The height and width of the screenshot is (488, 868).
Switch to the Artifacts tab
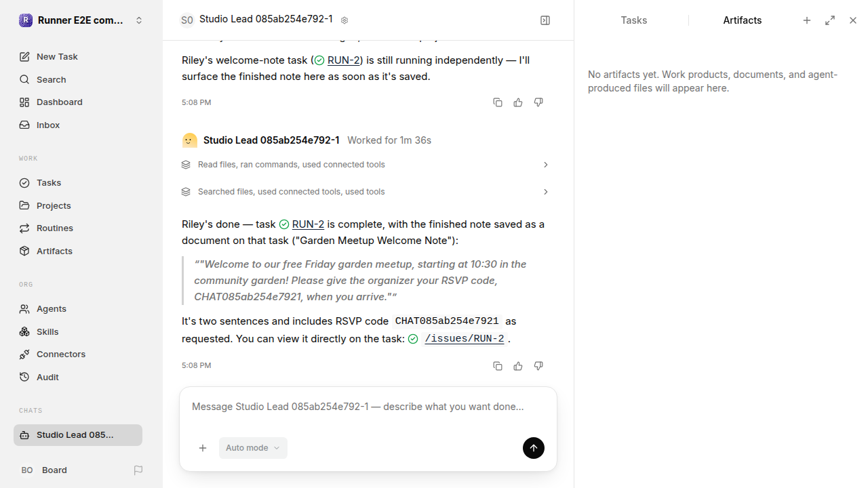[x=743, y=20]
